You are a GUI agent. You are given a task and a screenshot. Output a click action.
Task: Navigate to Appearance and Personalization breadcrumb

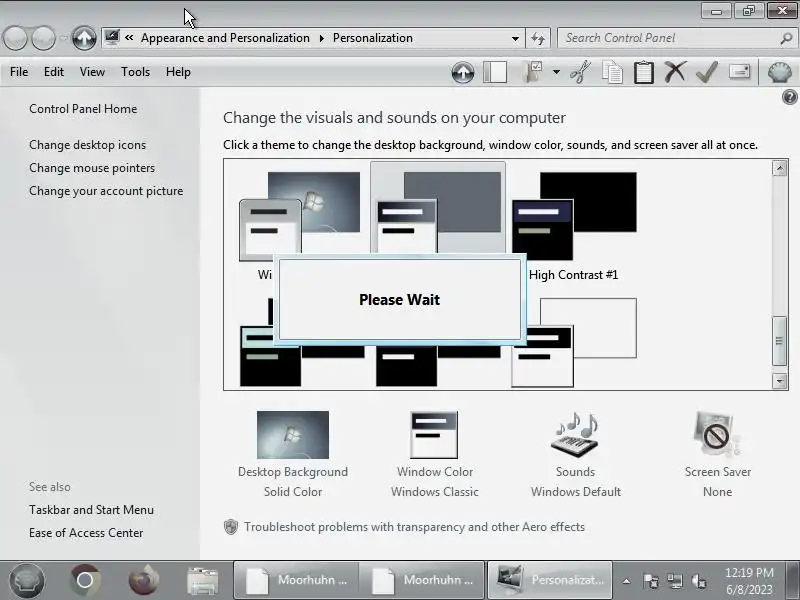tap(225, 38)
